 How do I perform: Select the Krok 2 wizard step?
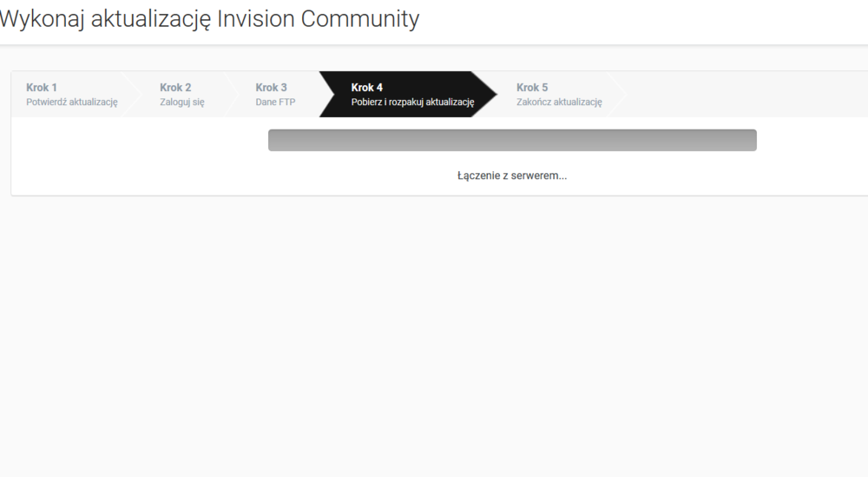pyautogui.click(x=175, y=87)
